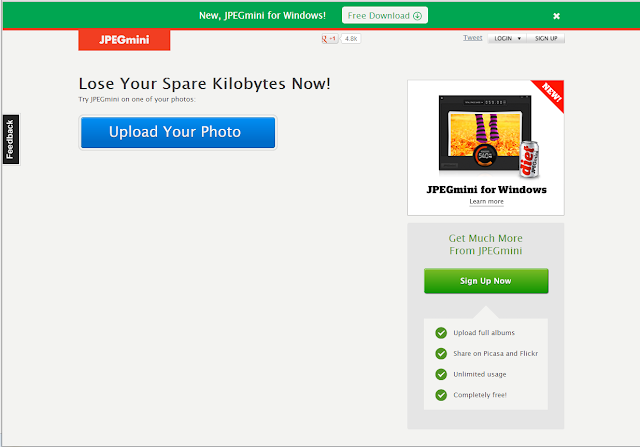The width and height of the screenshot is (640, 447).
Task: Click the New, JPEGmini for Windows! banner text
Action: point(262,16)
